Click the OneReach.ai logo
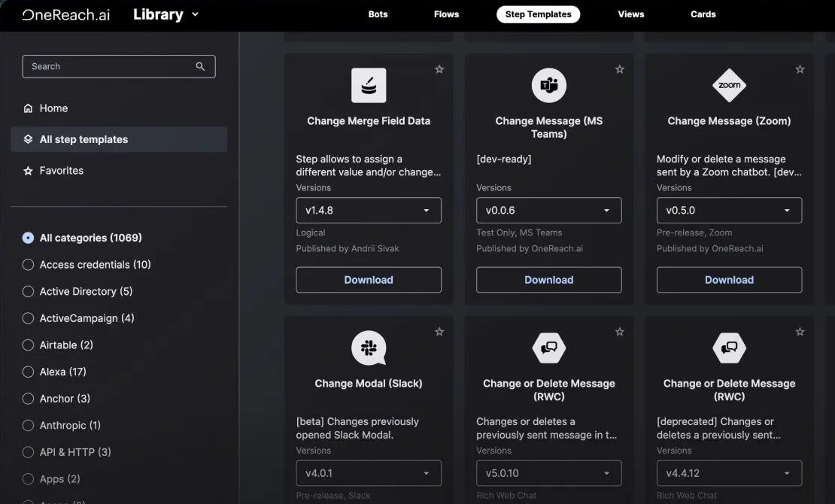The image size is (835, 504). pos(66,14)
